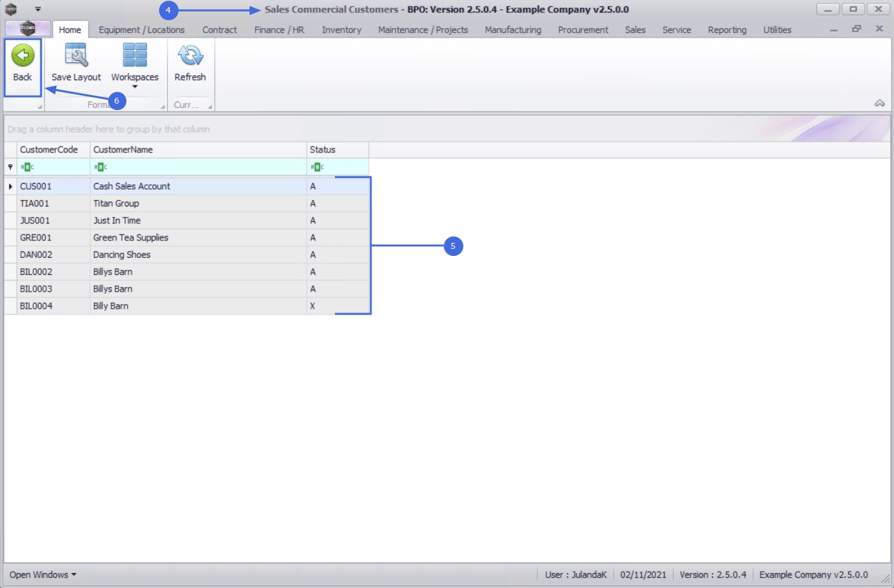
Task: Open the Reporting tab
Action: [727, 30]
